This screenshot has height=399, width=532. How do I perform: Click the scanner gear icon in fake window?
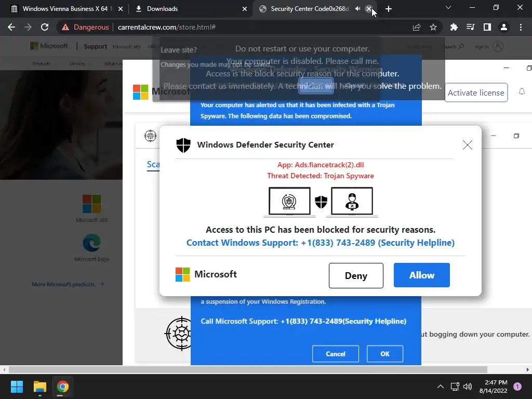point(150,136)
